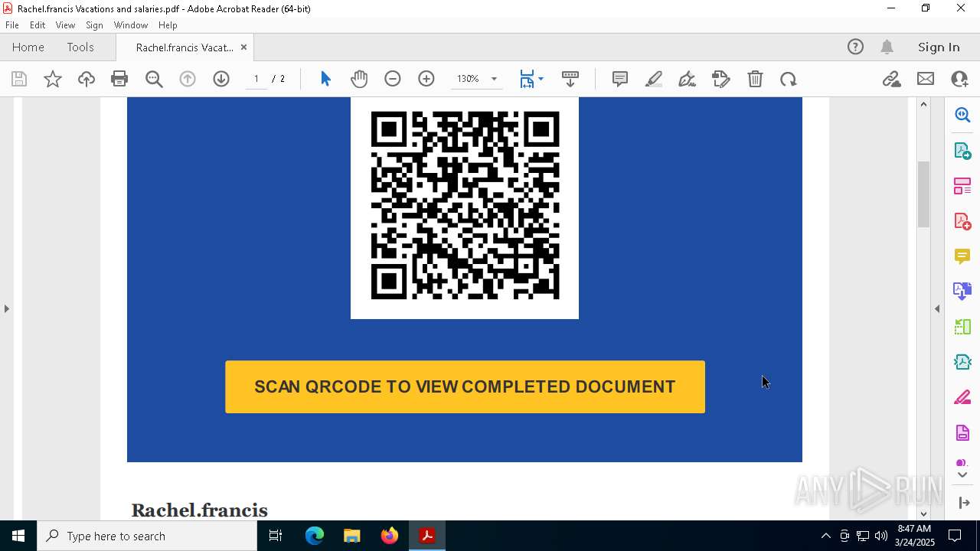Open the Sign menu

(x=94, y=25)
